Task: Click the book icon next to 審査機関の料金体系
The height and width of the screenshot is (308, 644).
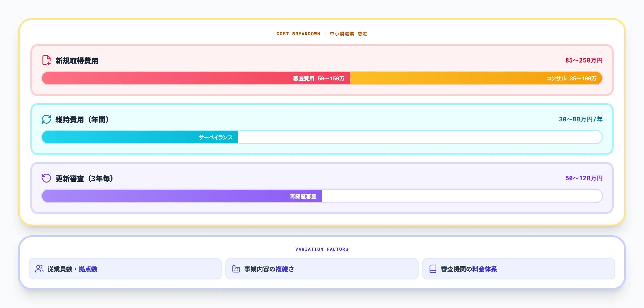Action: (432, 269)
